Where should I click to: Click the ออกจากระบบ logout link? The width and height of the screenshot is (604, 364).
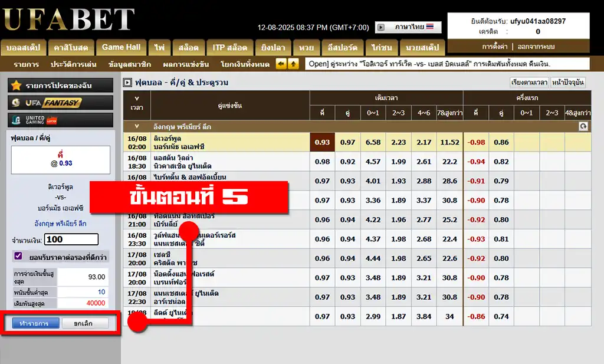click(536, 47)
